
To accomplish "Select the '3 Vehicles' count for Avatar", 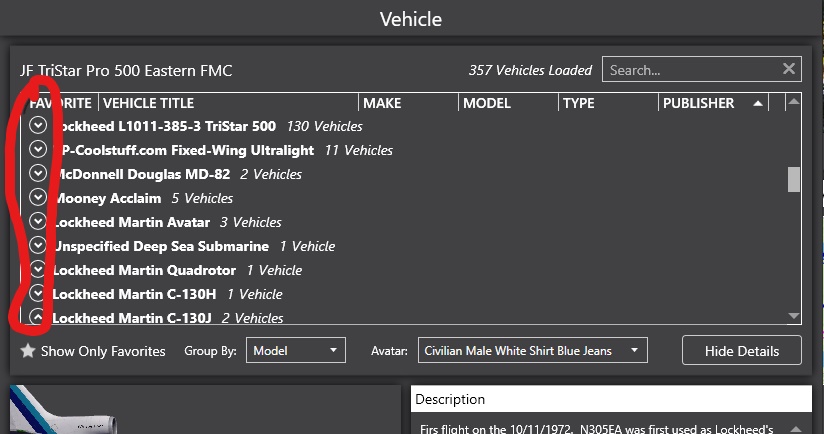I will pos(251,222).
